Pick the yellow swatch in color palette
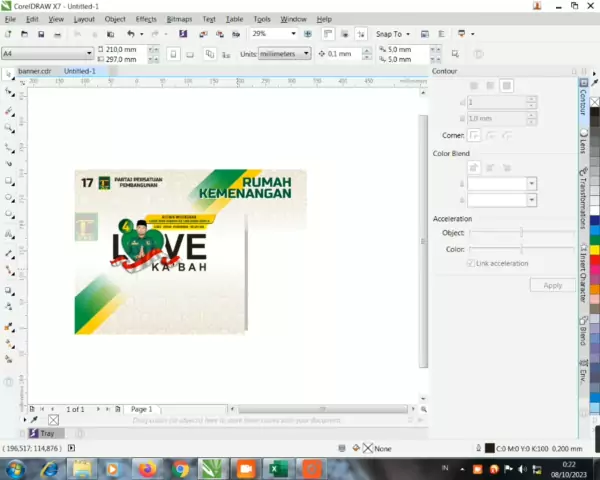 [594, 249]
